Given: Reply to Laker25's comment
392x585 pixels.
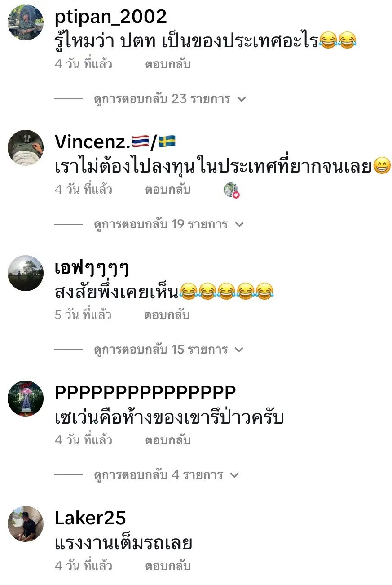Looking at the screenshot, I should pos(167,566).
